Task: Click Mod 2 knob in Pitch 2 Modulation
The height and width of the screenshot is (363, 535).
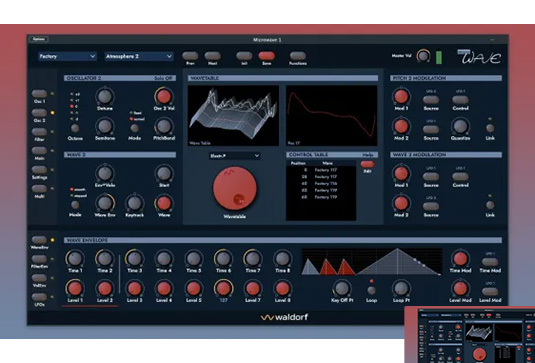Action: point(401,126)
